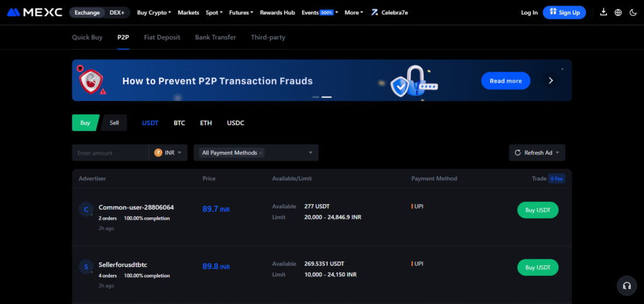Click Common-user-28806064 avatar
This screenshot has width=644, height=304.
86,210
